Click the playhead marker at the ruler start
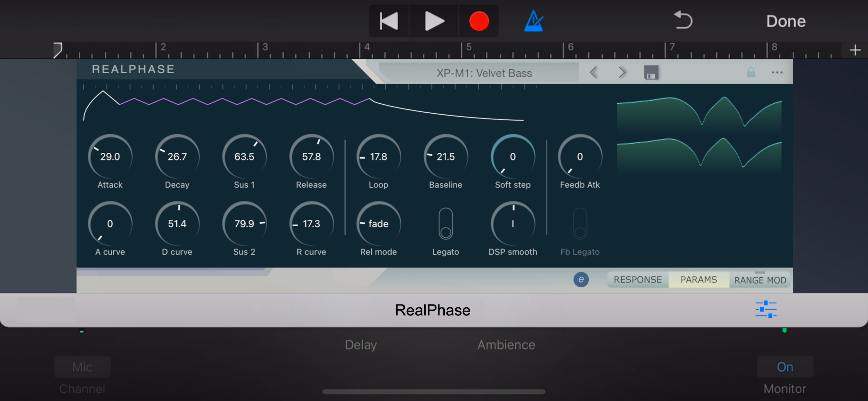This screenshot has height=401, width=868. pos(57,50)
